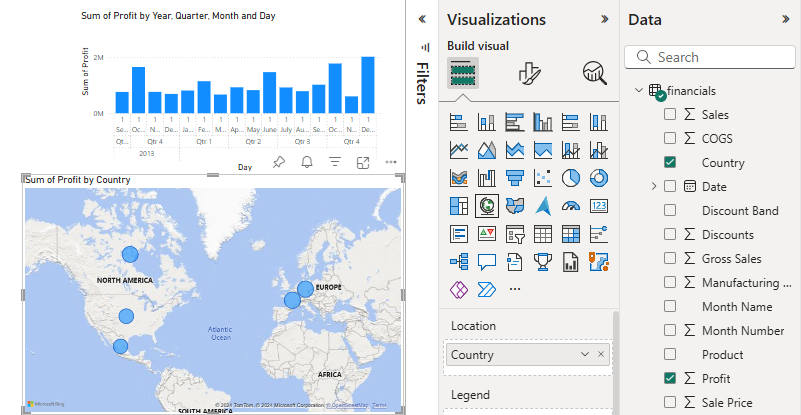The image size is (801, 415).
Task: Remove Country from the Location well
Action: [601, 354]
